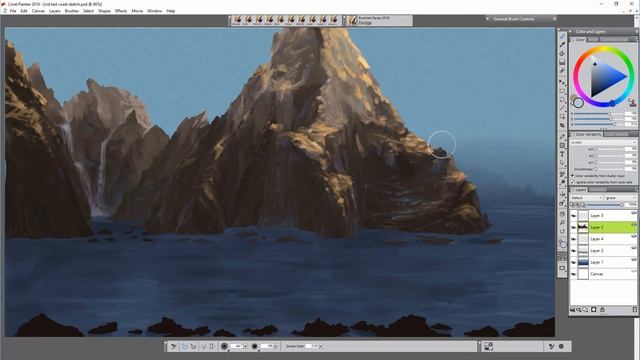Choose Straight Line Strokes on property bar
Viewport: 640px width, 360px height.
point(193,346)
